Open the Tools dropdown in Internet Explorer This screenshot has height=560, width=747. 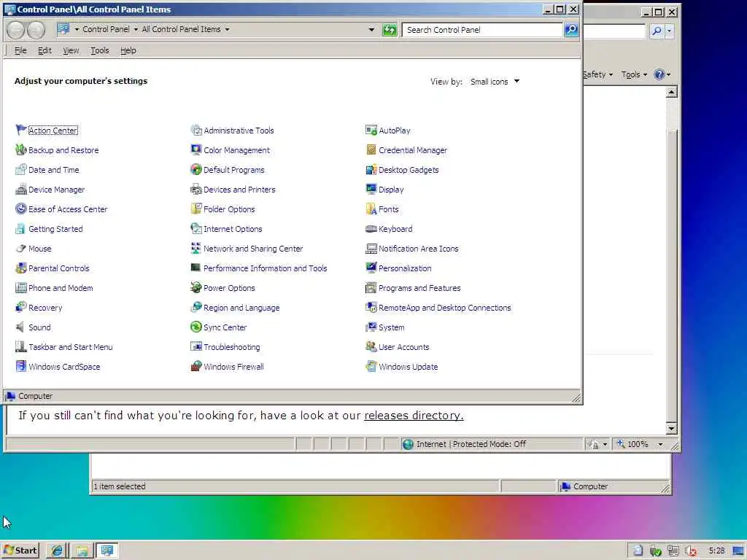634,74
